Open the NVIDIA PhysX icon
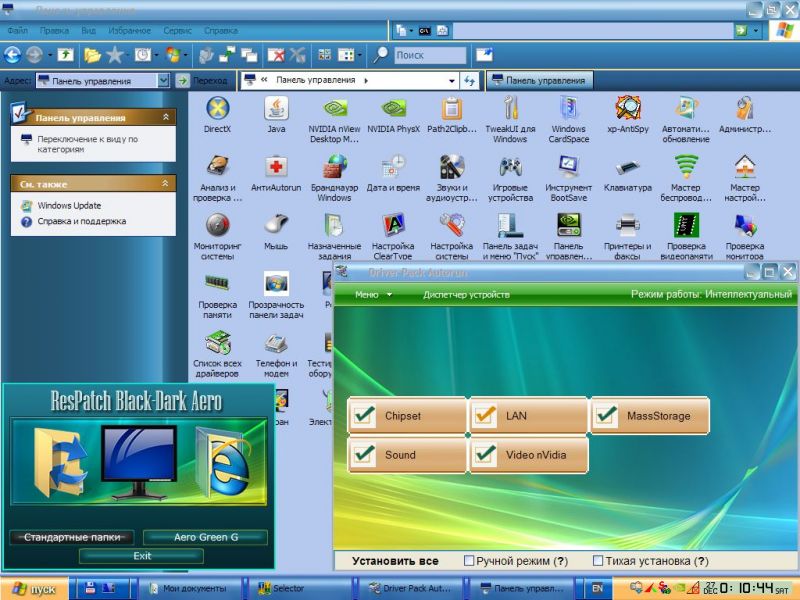 pos(393,109)
